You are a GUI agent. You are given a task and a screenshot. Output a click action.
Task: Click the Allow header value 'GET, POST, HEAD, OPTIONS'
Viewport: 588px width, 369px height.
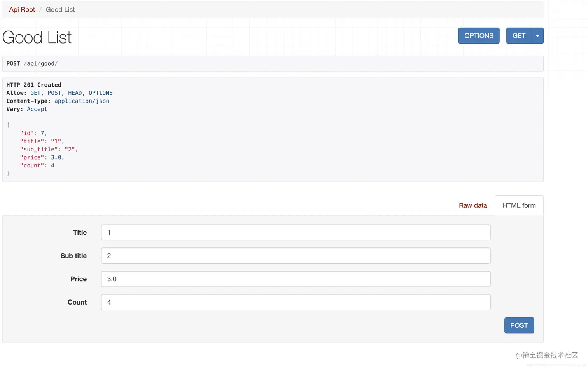pos(72,93)
